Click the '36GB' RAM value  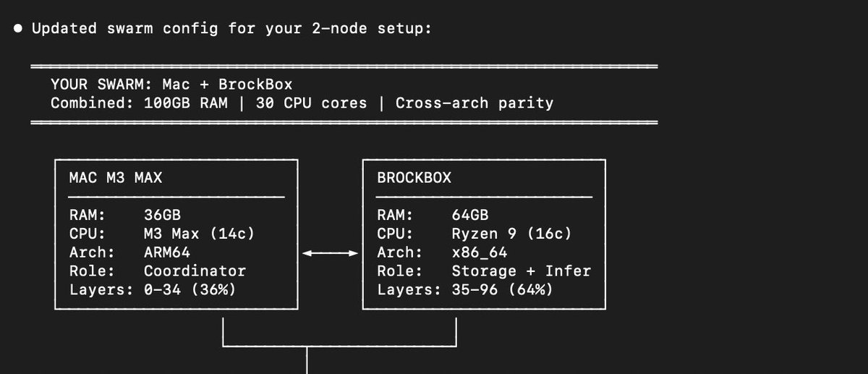(x=162, y=215)
